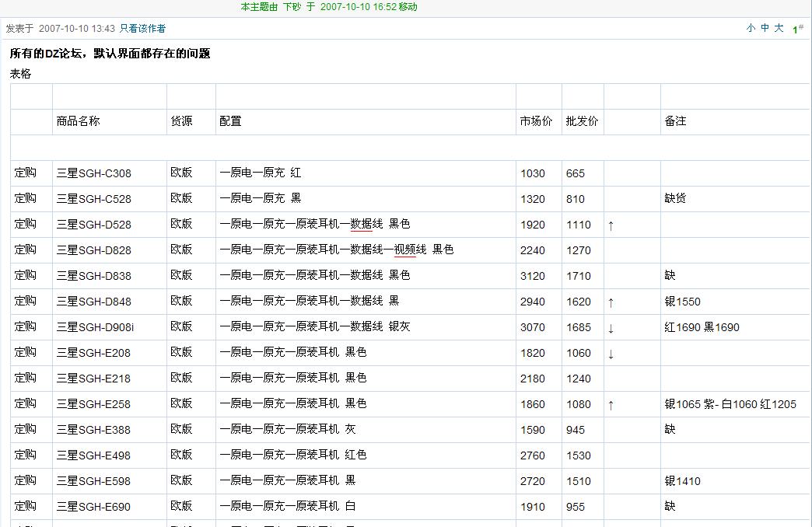Click the down arrow in SGH-E208 row
Screen dimensions: 812x527
(611, 354)
